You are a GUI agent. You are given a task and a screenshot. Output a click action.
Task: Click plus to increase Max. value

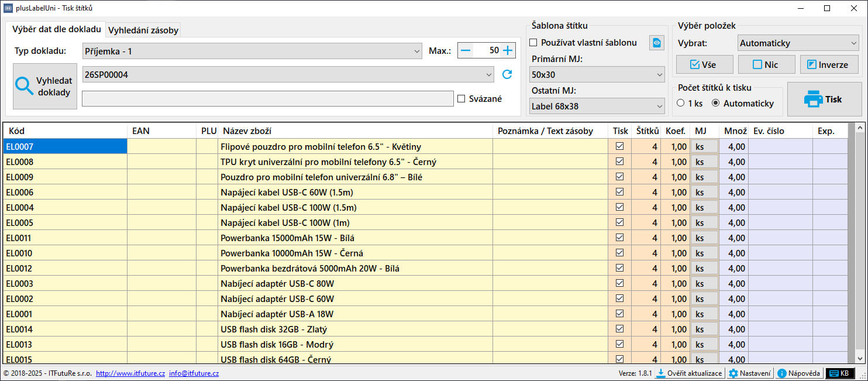tap(508, 50)
